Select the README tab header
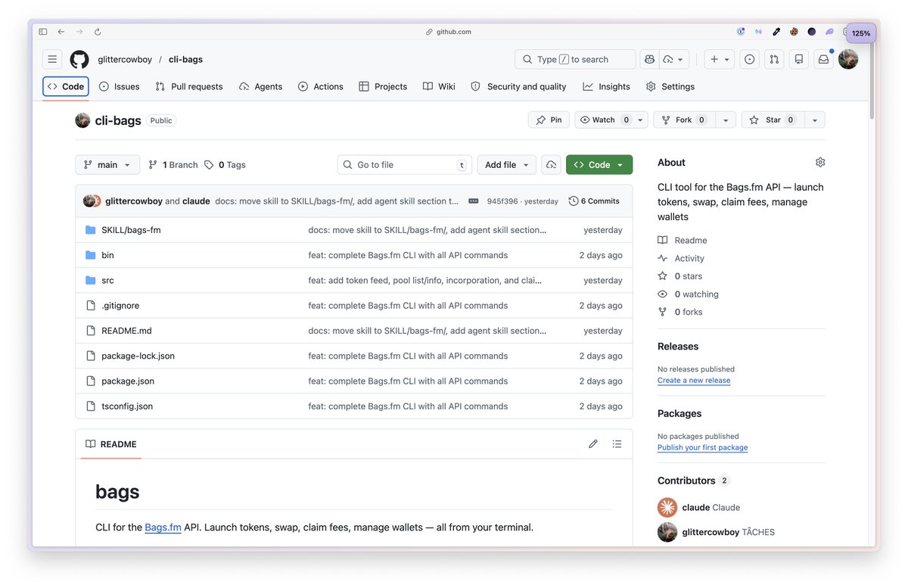Screen dimensions: 908x588 pos(111,444)
